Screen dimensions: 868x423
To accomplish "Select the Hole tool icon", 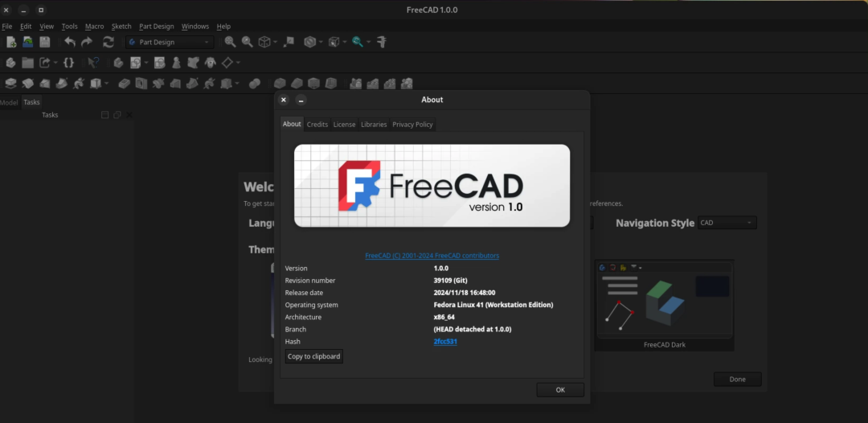I will point(141,84).
